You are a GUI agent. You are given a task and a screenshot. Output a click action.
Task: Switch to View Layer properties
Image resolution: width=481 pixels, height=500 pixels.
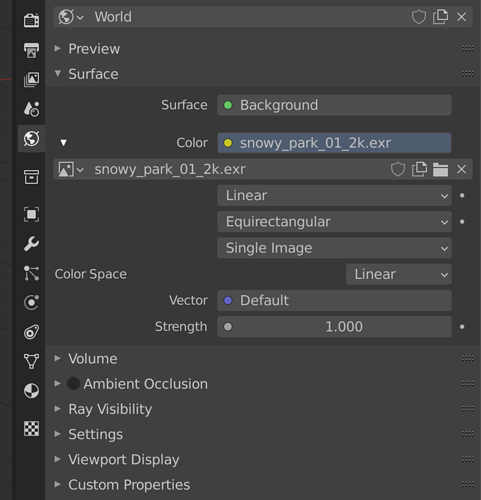pyautogui.click(x=31, y=79)
